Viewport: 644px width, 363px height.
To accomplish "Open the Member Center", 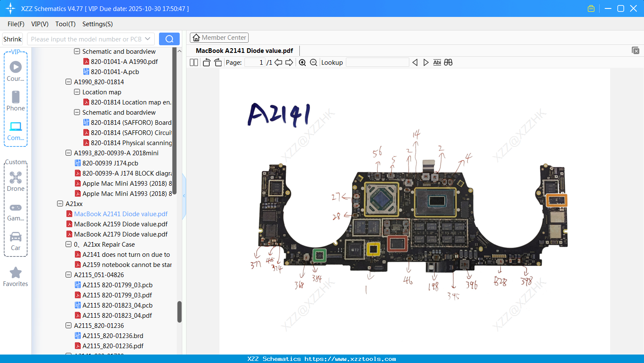I will click(219, 38).
